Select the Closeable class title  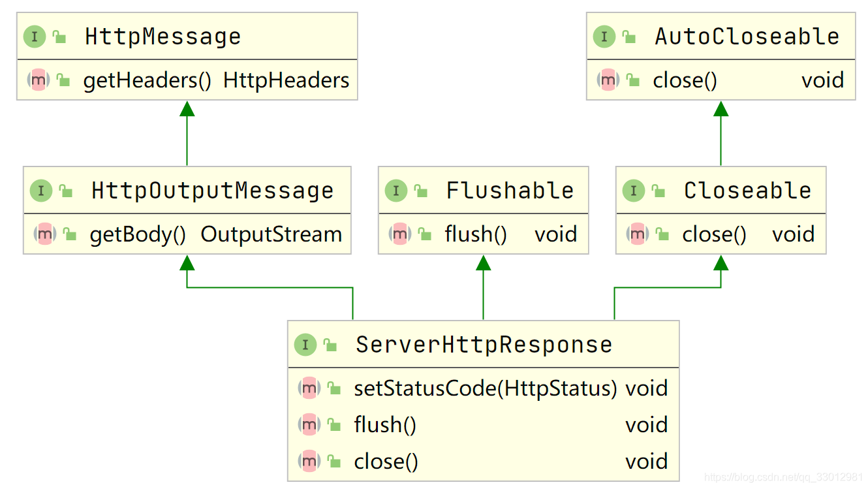click(748, 191)
